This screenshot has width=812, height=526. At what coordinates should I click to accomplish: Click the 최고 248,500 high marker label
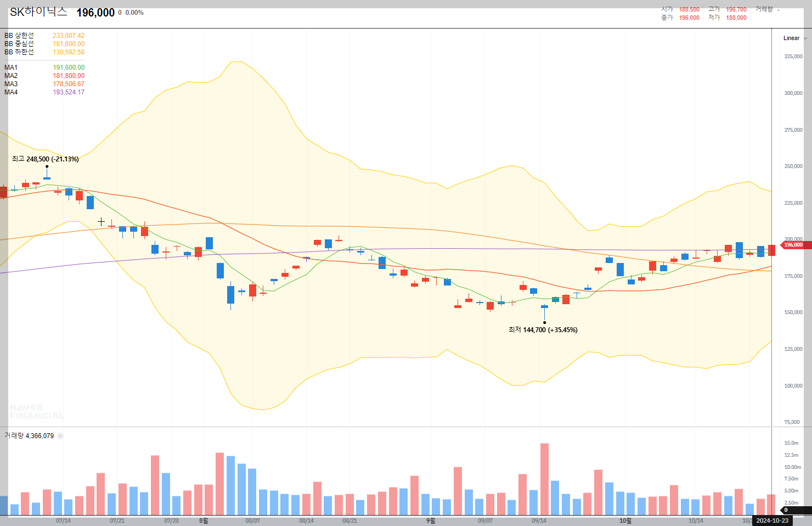click(46, 159)
